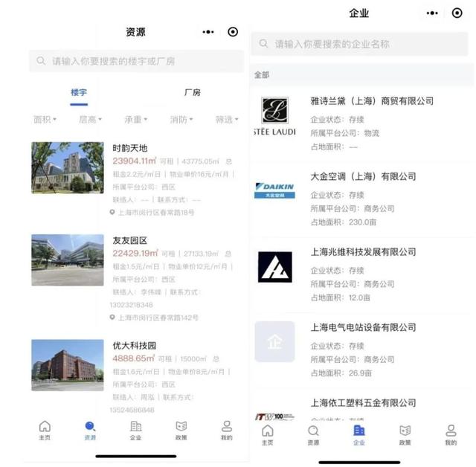Tap the close target icon on 企业 screen
476x467 pixels.
tap(457, 13)
